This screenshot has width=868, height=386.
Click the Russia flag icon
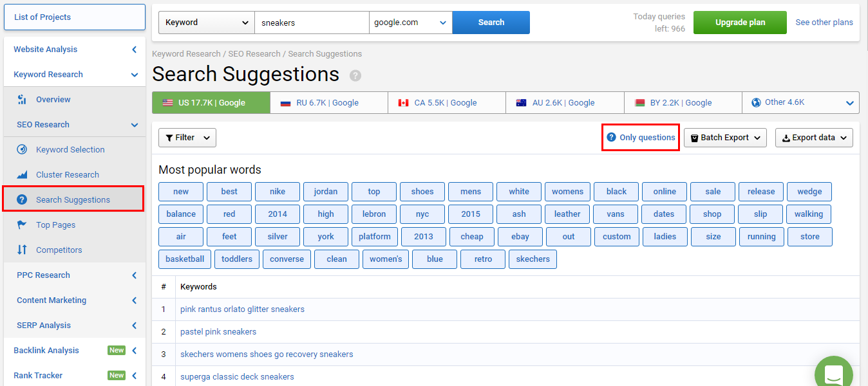coord(286,102)
